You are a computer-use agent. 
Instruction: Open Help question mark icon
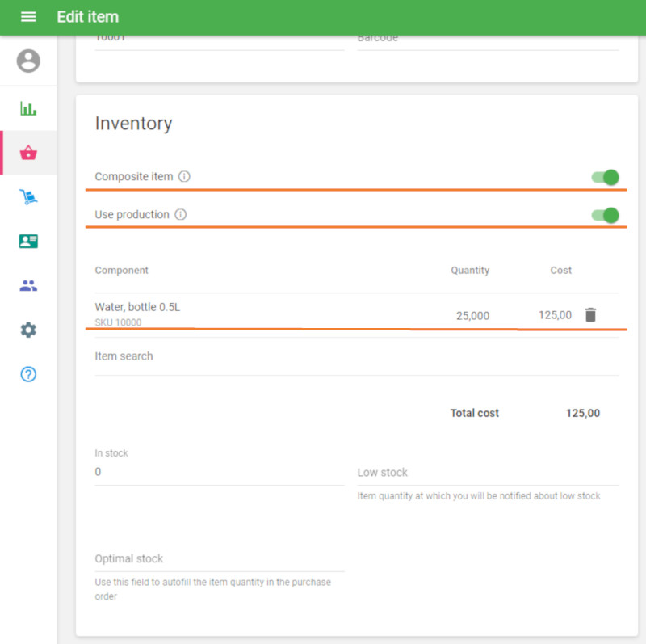click(28, 374)
